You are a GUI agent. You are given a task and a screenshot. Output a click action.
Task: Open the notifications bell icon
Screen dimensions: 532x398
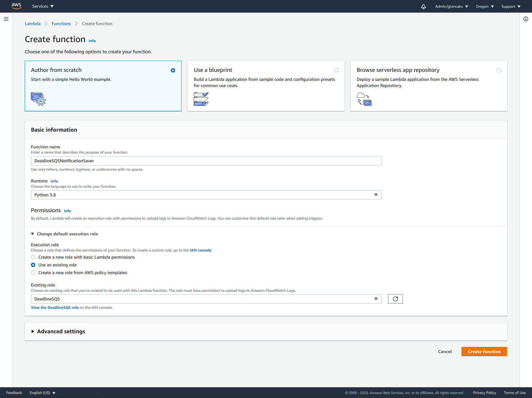pyautogui.click(x=423, y=7)
